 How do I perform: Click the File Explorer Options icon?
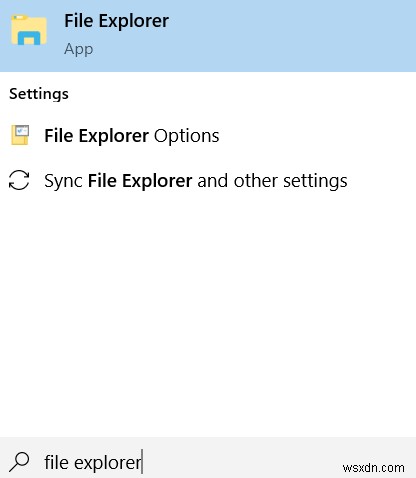(x=20, y=135)
